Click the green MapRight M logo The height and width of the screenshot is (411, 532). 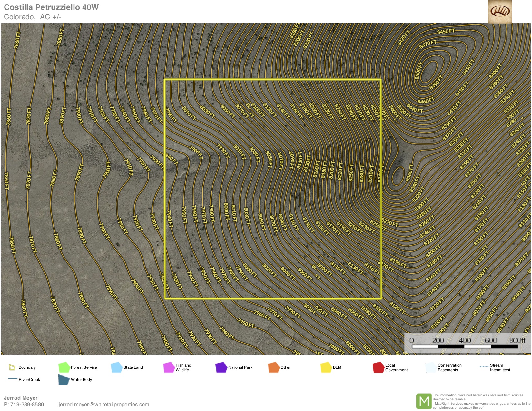pos(424,401)
